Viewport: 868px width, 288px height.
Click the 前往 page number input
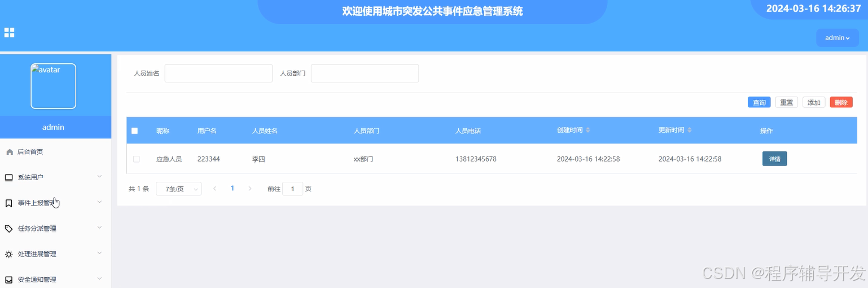[x=292, y=189]
